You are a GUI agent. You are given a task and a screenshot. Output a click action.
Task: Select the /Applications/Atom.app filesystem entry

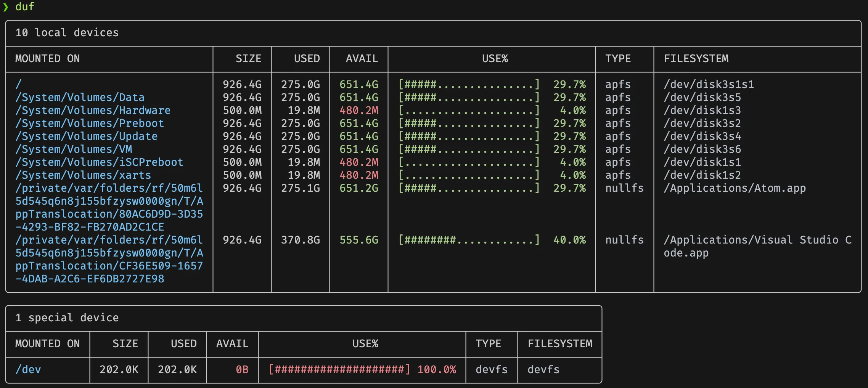[x=735, y=188]
